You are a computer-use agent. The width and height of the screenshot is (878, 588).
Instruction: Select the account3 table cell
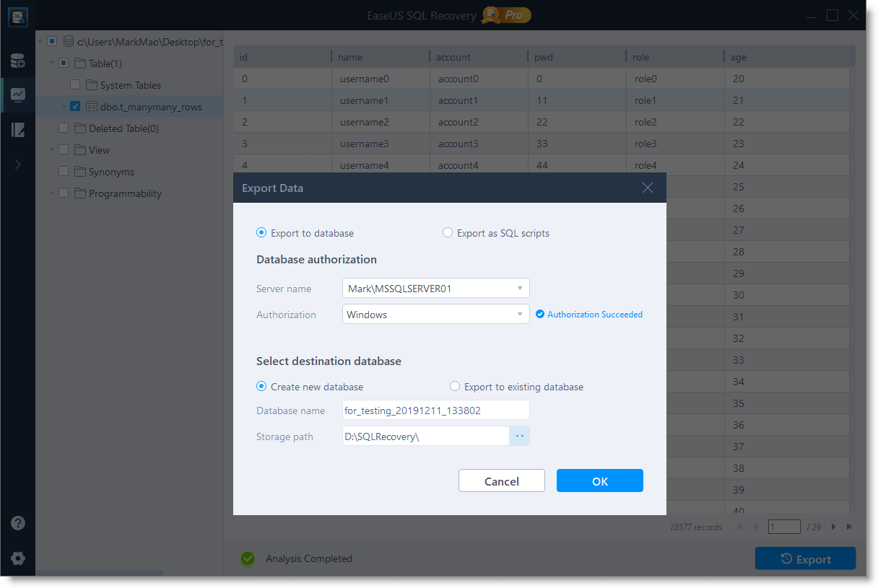478,144
